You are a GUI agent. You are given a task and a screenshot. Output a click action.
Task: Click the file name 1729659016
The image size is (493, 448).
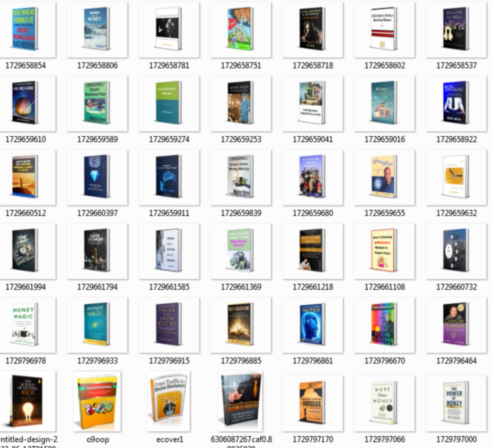click(385, 139)
